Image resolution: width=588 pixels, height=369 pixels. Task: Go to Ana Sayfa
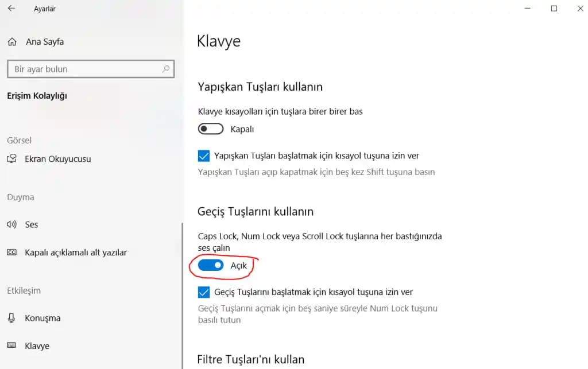pyautogui.click(x=44, y=41)
